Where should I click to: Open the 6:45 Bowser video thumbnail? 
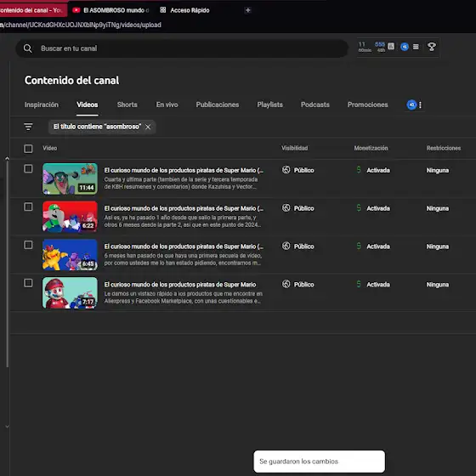point(70,255)
